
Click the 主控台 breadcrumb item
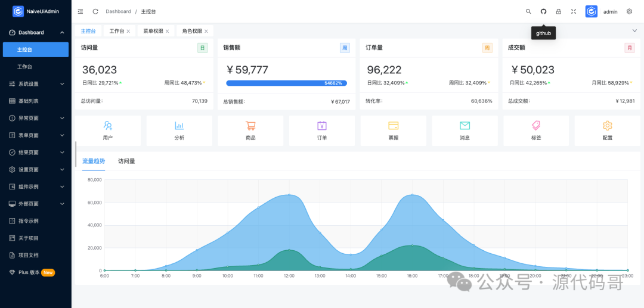[148, 11]
